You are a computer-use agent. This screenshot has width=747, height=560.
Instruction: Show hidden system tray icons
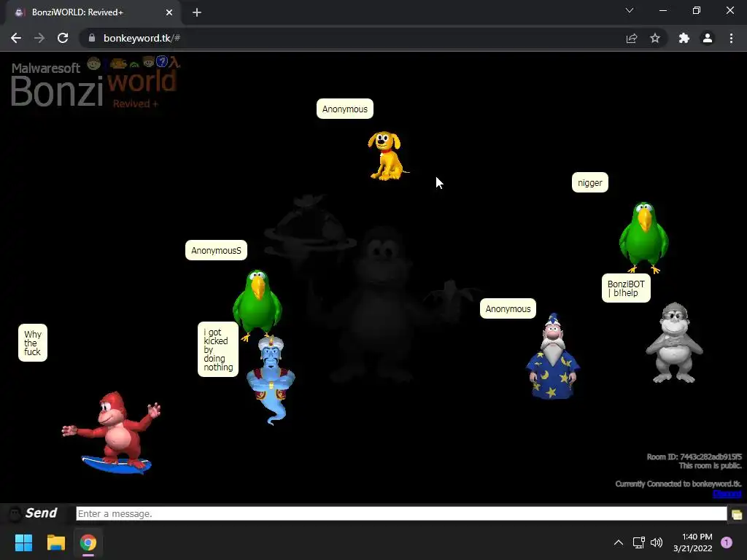click(619, 542)
